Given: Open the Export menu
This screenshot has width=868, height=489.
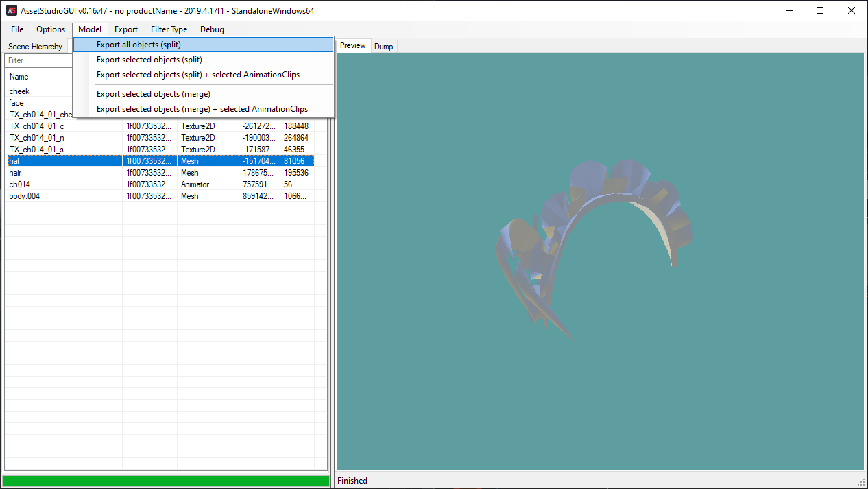Looking at the screenshot, I should coord(126,29).
